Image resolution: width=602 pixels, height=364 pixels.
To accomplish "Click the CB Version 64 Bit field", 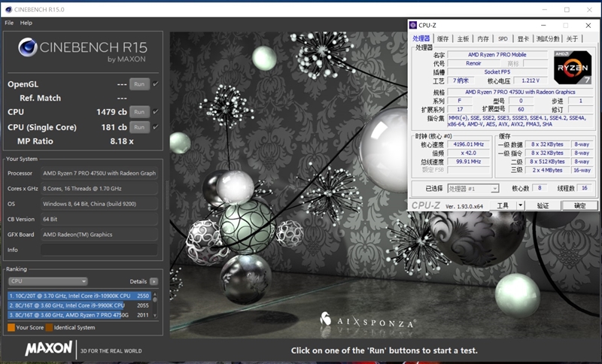I will click(x=99, y=219).
